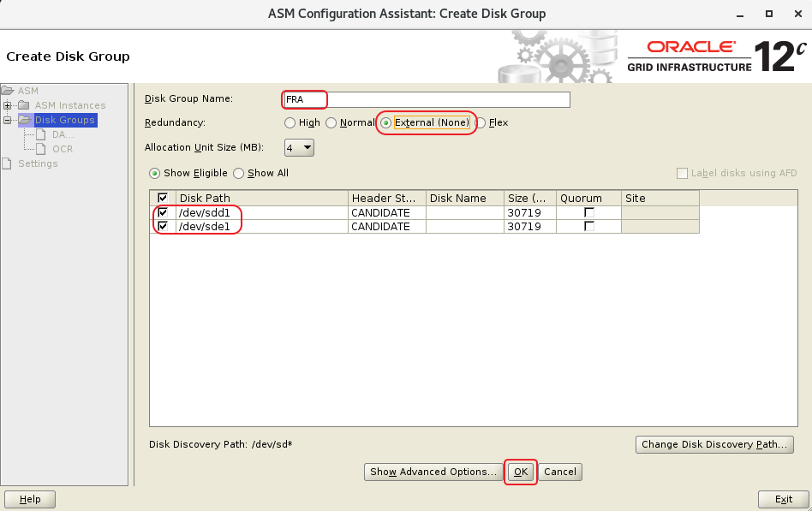Enable Quorum for /dev/sdd1

[588, 212]
